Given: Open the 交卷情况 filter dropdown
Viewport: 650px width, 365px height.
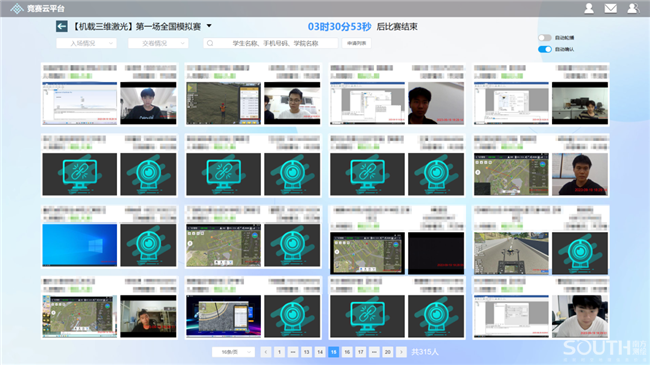Looking at the screenshot, I should [x=158, y=43].
